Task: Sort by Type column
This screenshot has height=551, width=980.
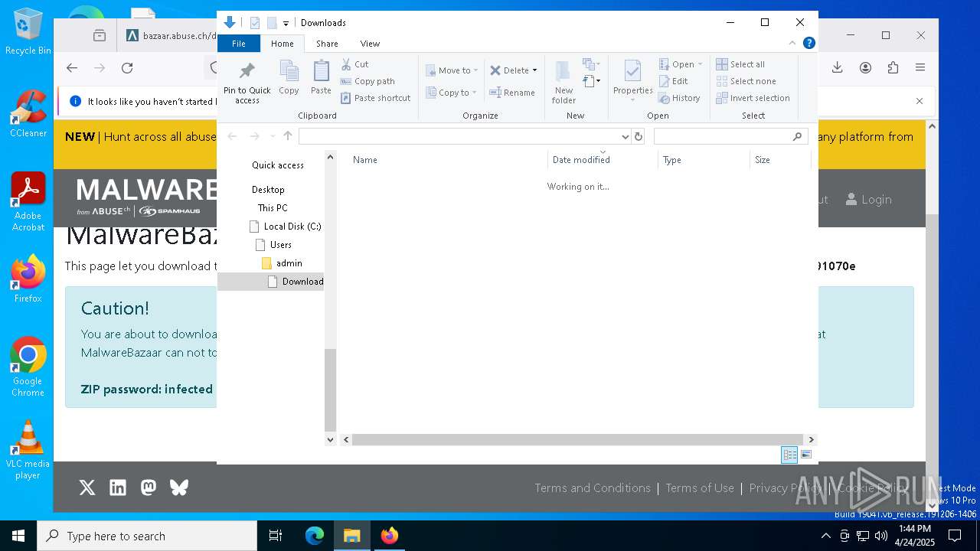Action: [704, 160]
